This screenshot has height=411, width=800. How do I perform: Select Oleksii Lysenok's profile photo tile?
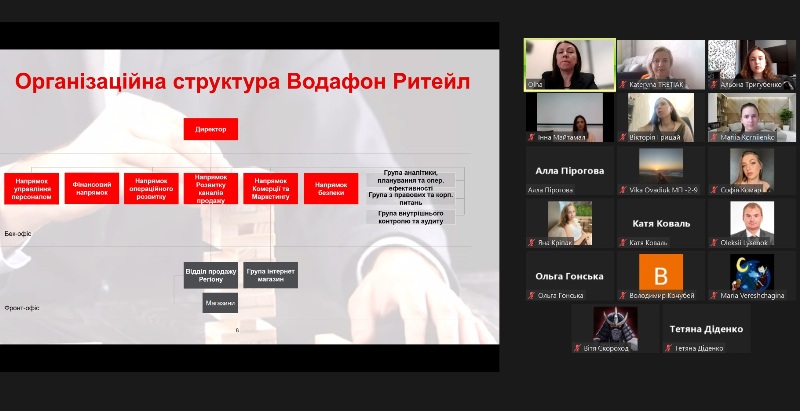pyautogui.click(x=752, y=223)
